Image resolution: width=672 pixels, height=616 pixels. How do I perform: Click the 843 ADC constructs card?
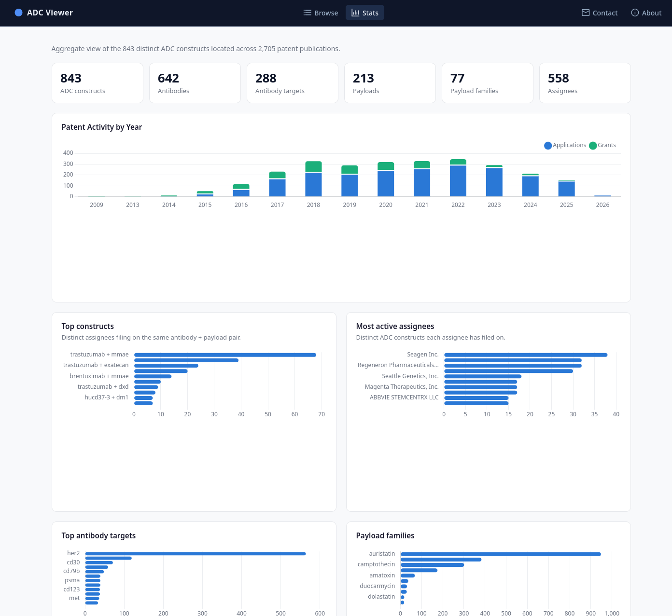(98, 83)
